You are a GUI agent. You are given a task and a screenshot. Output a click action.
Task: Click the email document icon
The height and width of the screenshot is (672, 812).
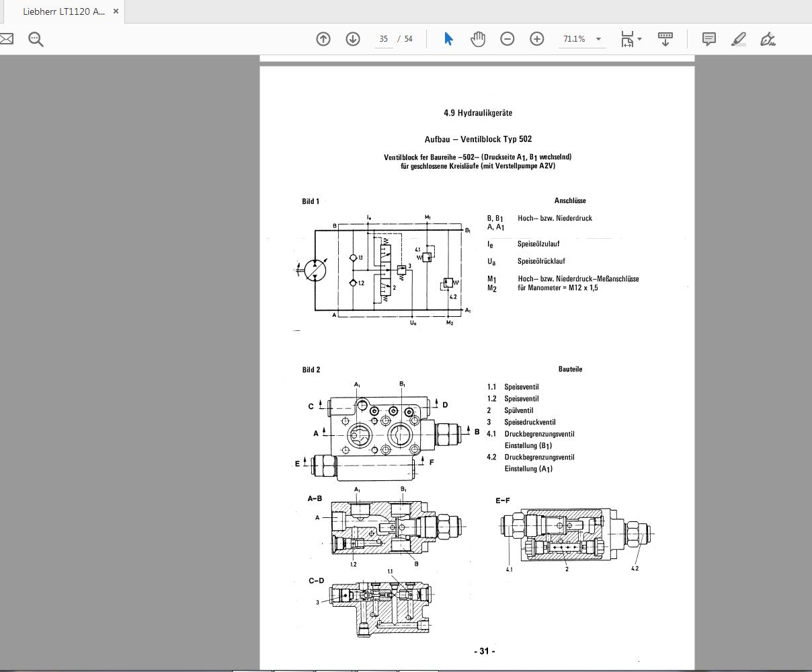tap(7, 39)
